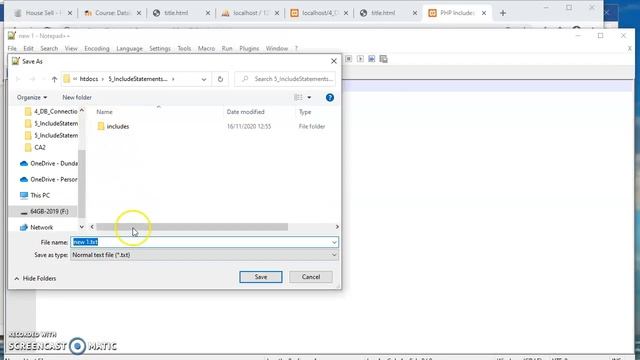
Task: Click the horizontal scrollbar thumb in file list
Action: tap(192, 227)
